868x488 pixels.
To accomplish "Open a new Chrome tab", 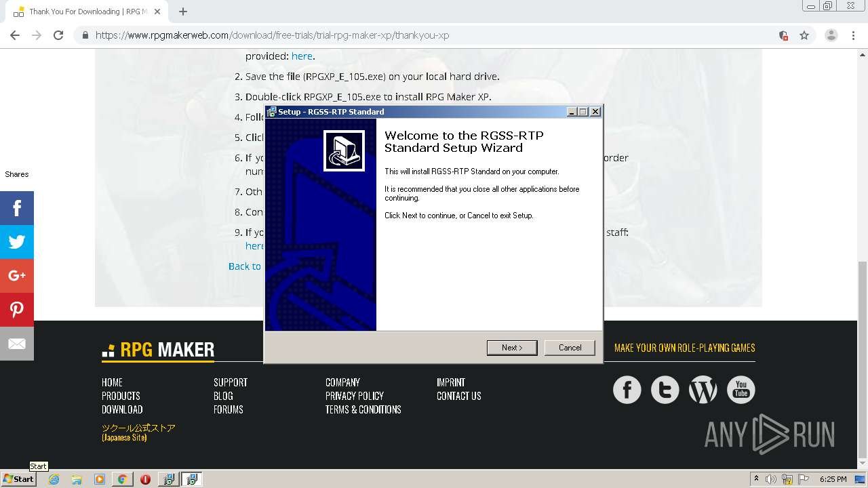I will [x=183, y=12].
